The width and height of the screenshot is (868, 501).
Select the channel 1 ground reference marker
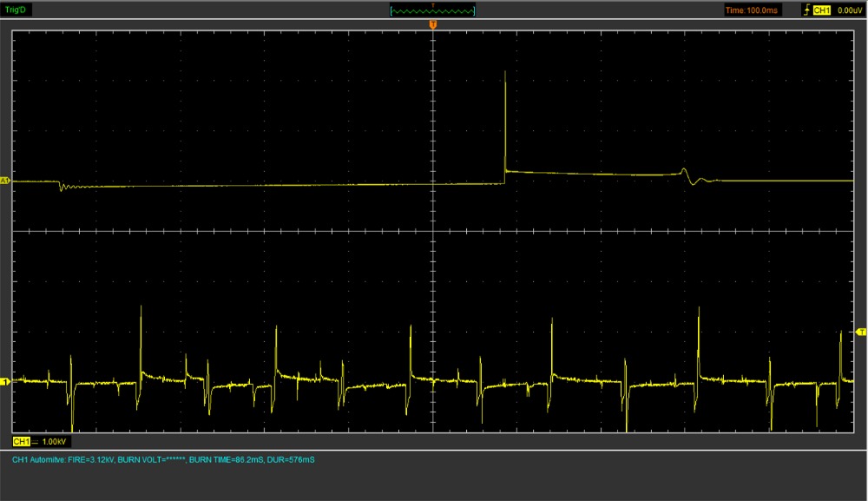pyautogui.click(x=4, y=381)
